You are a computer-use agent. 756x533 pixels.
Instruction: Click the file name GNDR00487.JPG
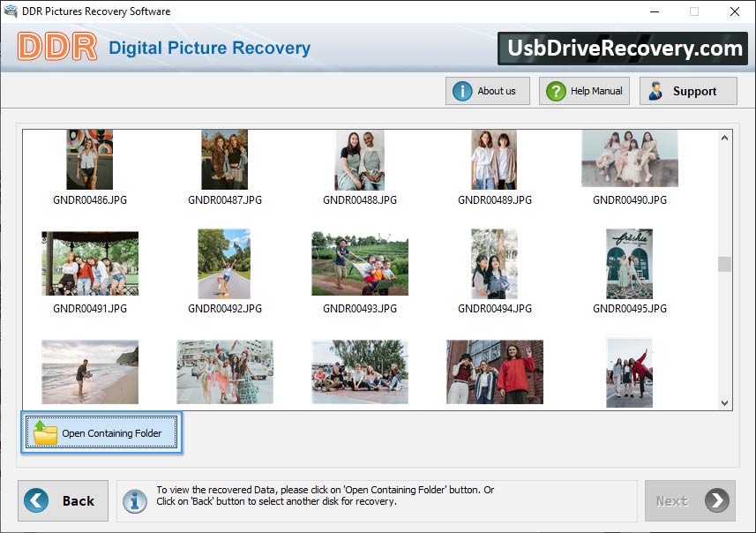[x=225, y=200]
